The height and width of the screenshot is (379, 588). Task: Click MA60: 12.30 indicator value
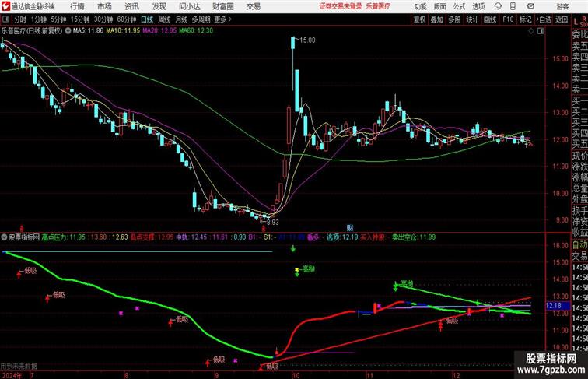[196, 31]
